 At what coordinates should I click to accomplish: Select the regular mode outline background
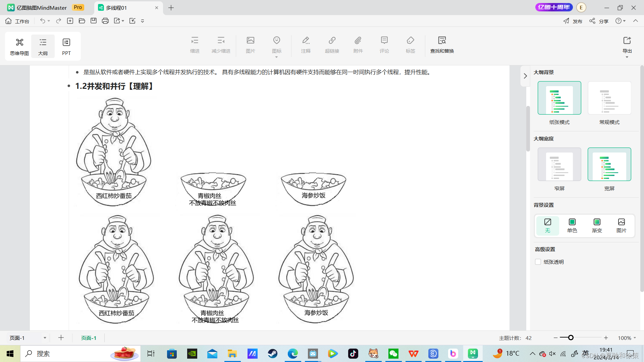[x=609, y=98]
